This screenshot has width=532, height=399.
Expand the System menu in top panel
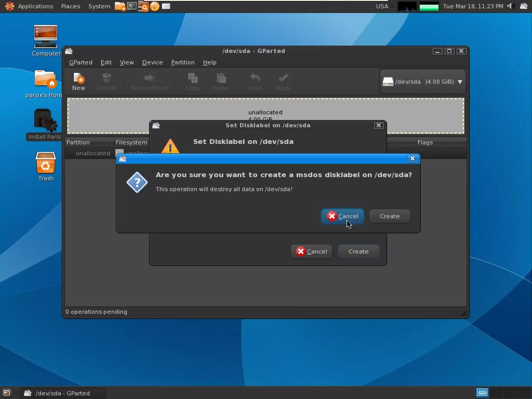(99, 6)
